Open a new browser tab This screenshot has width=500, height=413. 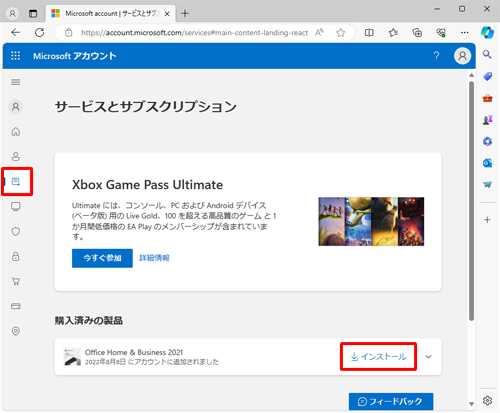click(x=185, y=13)
